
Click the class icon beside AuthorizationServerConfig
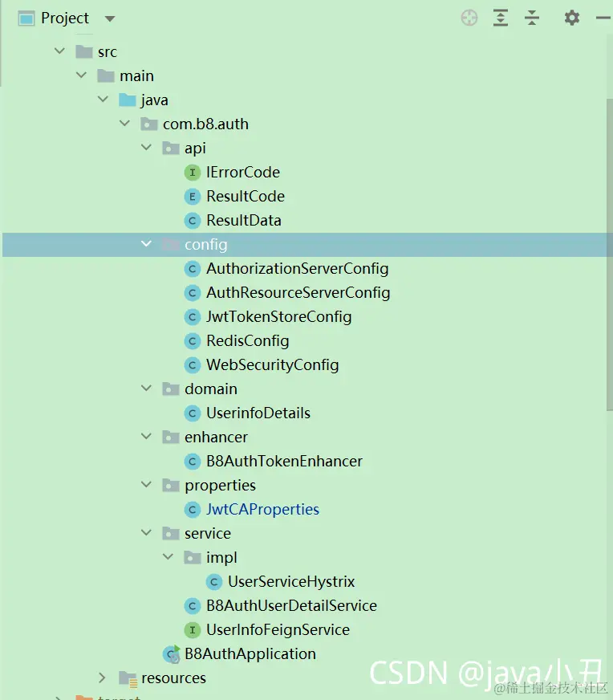click(193, 269)
